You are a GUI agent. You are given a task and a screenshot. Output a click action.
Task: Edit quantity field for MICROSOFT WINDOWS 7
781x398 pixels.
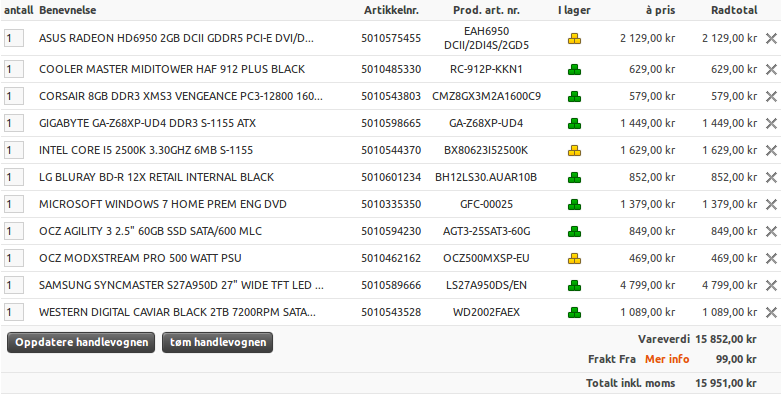point(14,204)
